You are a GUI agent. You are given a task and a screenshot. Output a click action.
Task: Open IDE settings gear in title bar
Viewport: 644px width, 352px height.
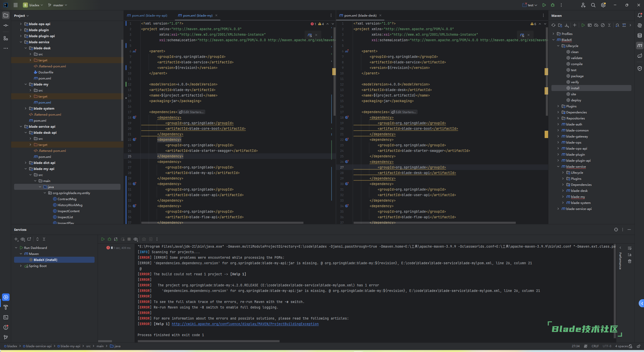point(603,5)
